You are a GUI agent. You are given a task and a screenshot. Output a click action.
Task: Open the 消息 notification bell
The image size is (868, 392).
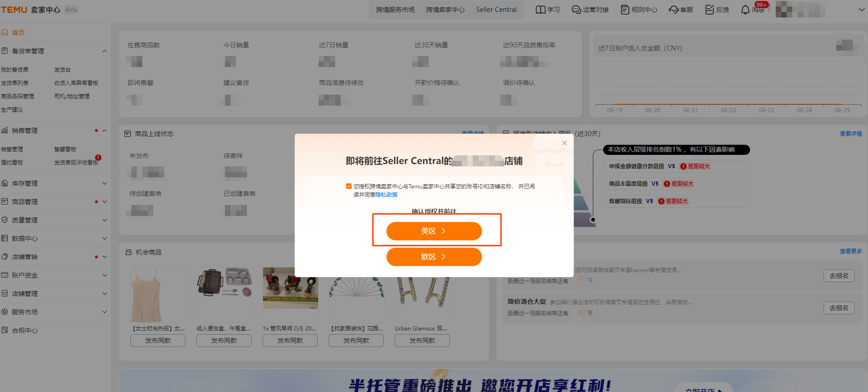tap(745, 10)
